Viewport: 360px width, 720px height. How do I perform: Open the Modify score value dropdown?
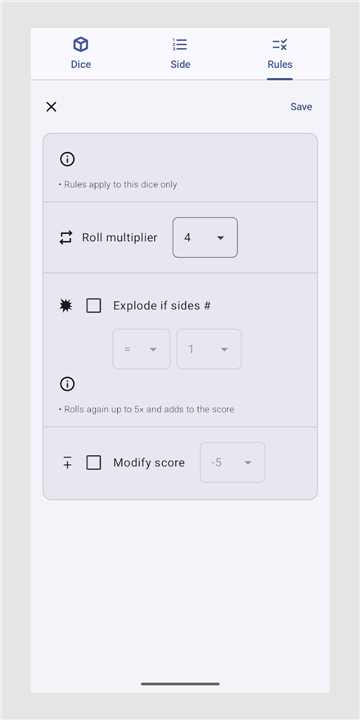[x=232, y=462]
